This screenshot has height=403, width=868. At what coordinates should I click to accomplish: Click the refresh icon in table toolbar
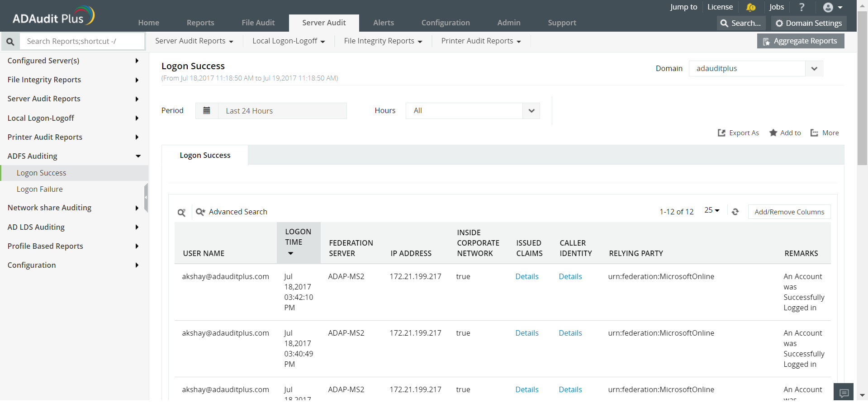(x=735, y=212)
